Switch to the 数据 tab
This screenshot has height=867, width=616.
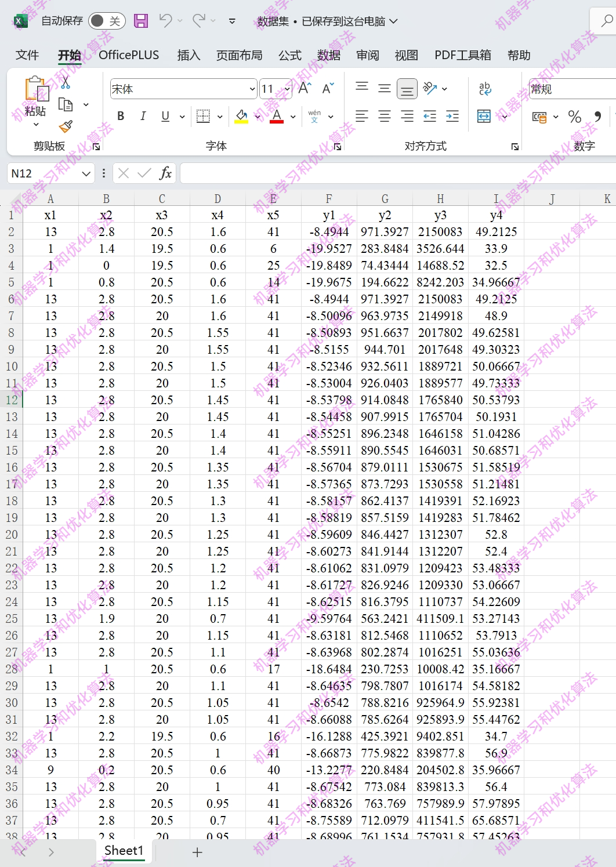329,55
